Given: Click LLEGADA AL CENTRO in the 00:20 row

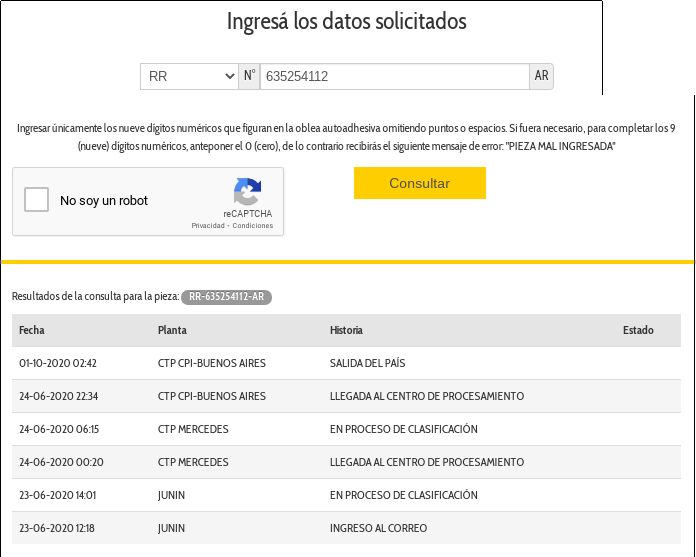Looking at the screenshot, I should (427, 462).
